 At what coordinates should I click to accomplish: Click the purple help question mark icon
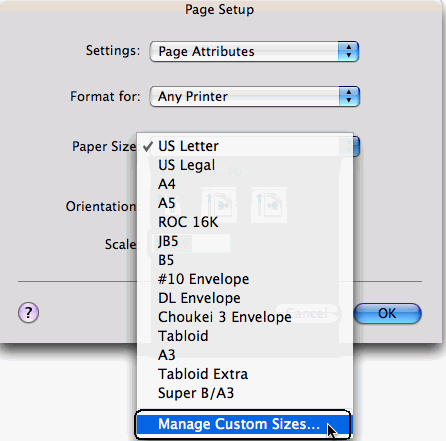point(28,313)
